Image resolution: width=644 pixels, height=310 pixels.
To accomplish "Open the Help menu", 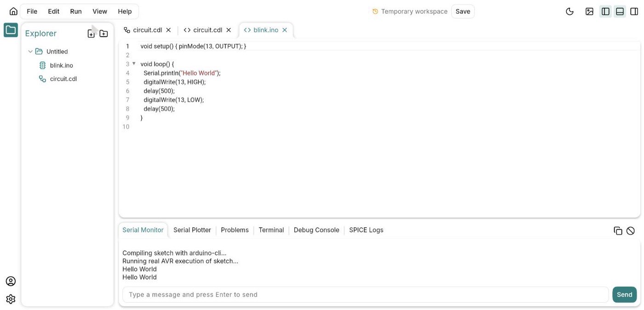I will point(125,11).
